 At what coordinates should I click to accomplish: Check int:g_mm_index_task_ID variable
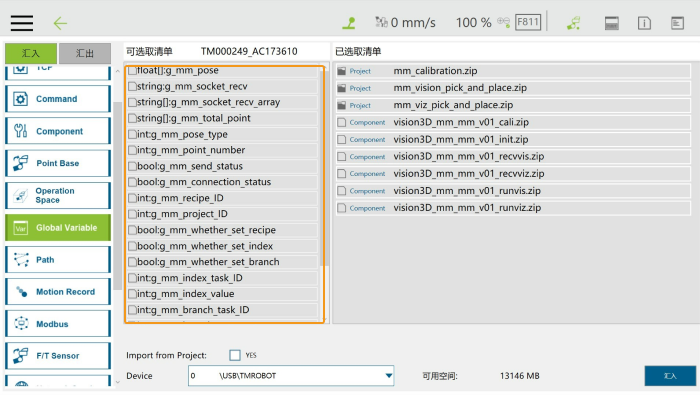(x=132, y=278)
